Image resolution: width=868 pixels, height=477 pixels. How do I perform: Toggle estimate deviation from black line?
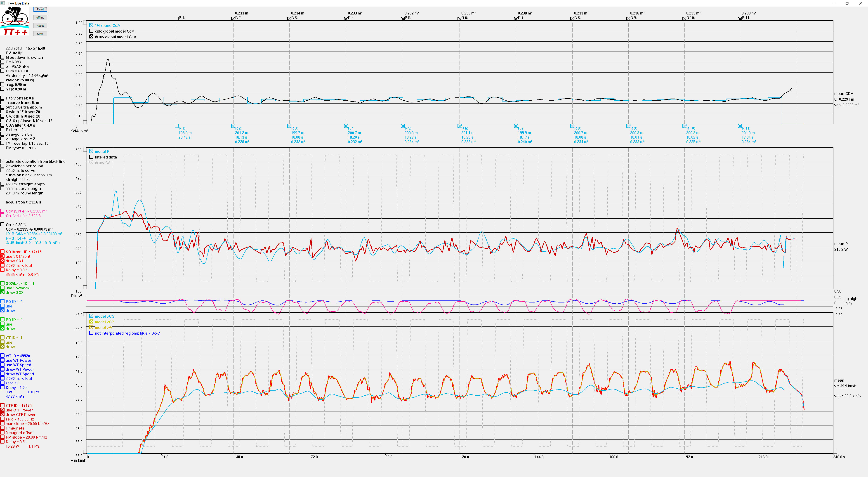click(x=2, y=161)
